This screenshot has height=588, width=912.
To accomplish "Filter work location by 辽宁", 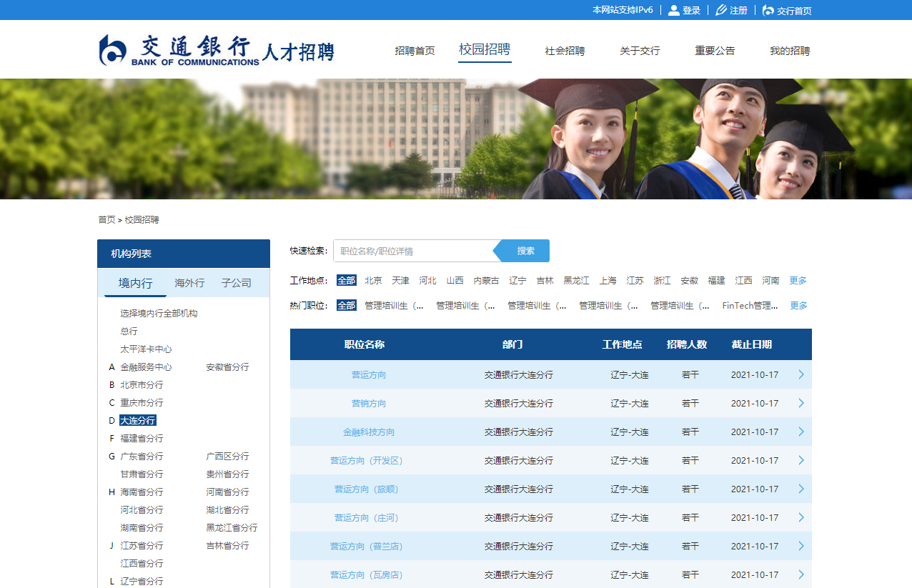I will [x=518, y=281].
